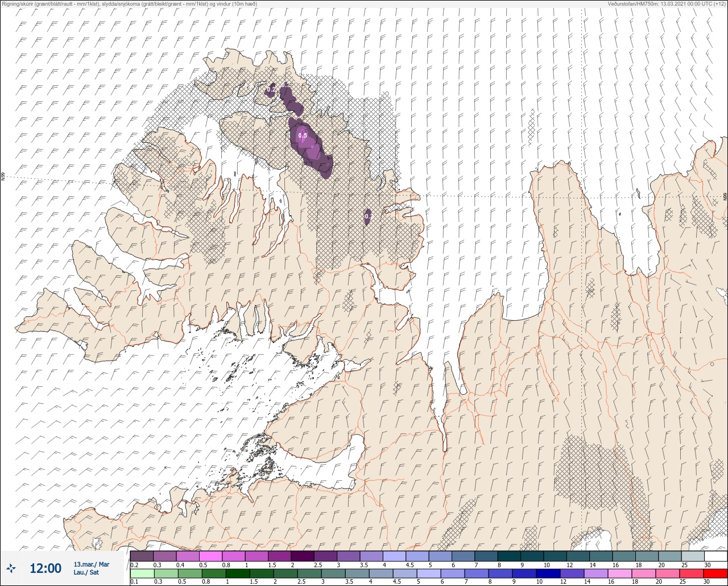
Task: Click the 12:00 forecast time label
Action: coord(45,568)
